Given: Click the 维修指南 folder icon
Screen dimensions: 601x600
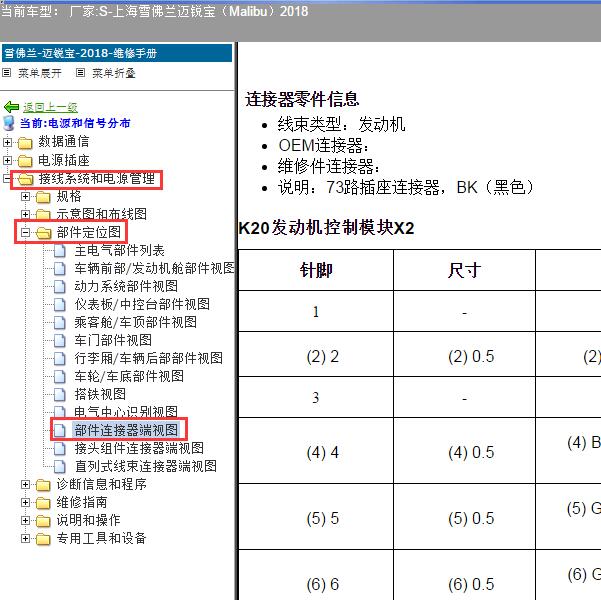Looking at the screenshot, I should click(43, 503).
